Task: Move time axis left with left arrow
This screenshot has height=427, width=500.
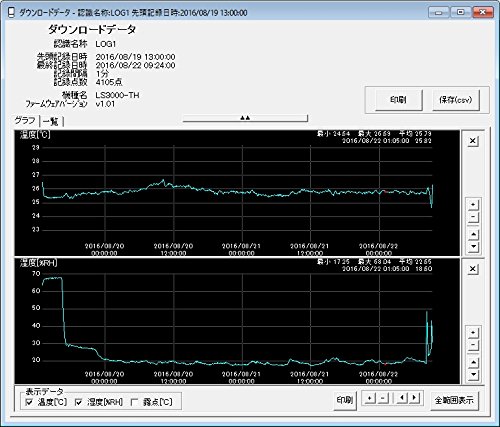Action: (402, 398)
